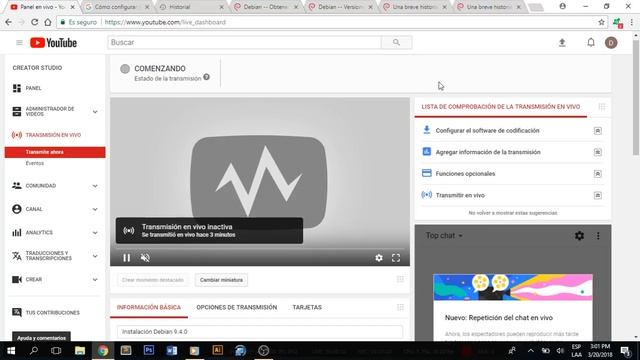Click the search magnifier button
This screenshot has height=360, width=640.
(x=396, y=42)
